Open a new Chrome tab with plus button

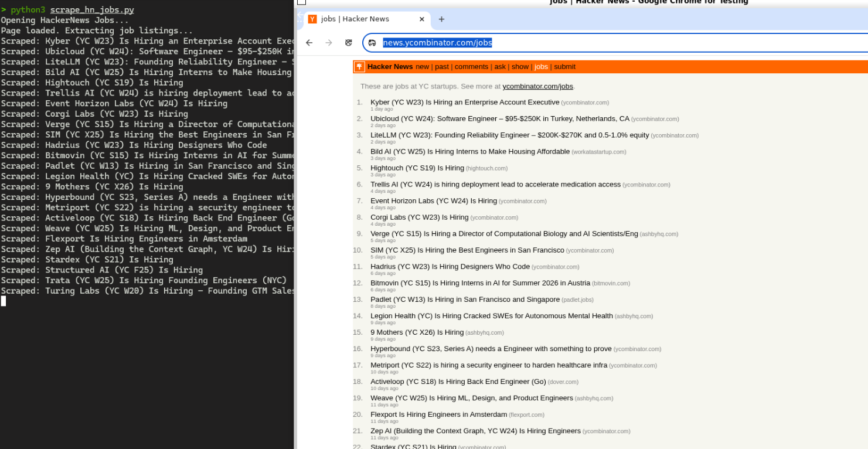(441, 19)
